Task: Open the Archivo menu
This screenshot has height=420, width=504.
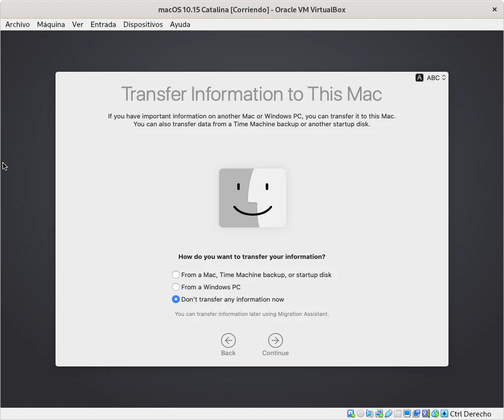Action: pyautogui.click(x=17, y=25)
